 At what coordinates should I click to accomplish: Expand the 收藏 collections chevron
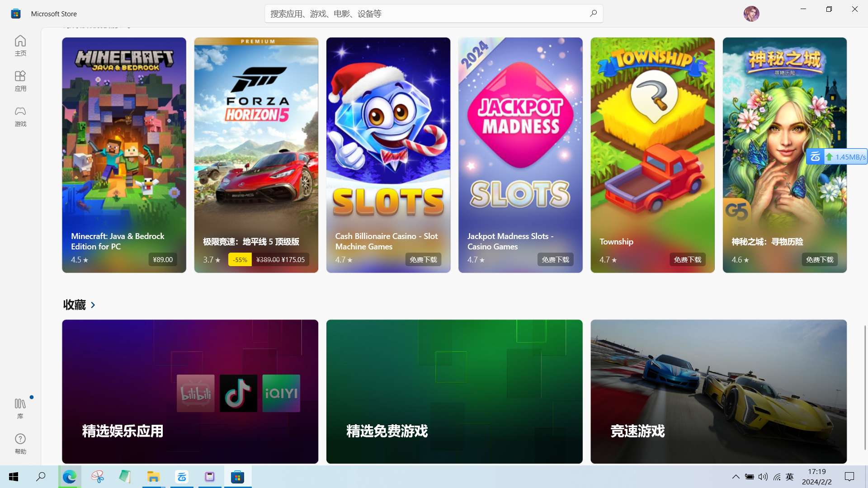(x=93, y=305)
